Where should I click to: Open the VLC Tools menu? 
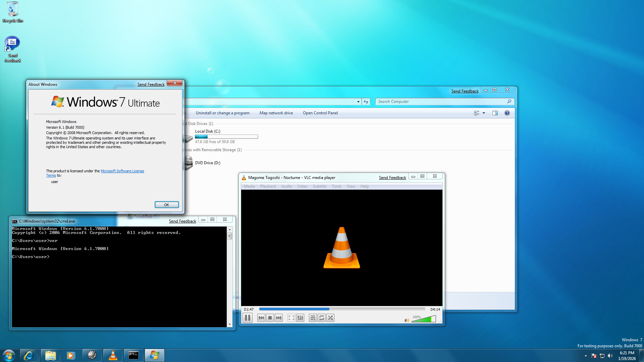click(x=336, y=186)
